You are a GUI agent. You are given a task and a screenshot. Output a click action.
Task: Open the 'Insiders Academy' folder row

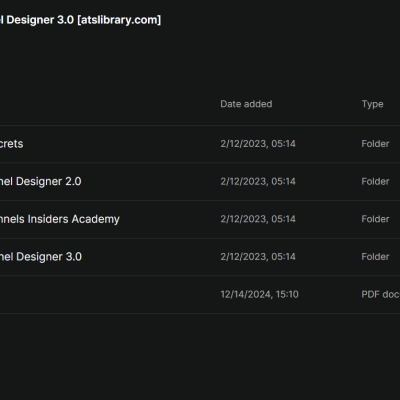200,219
